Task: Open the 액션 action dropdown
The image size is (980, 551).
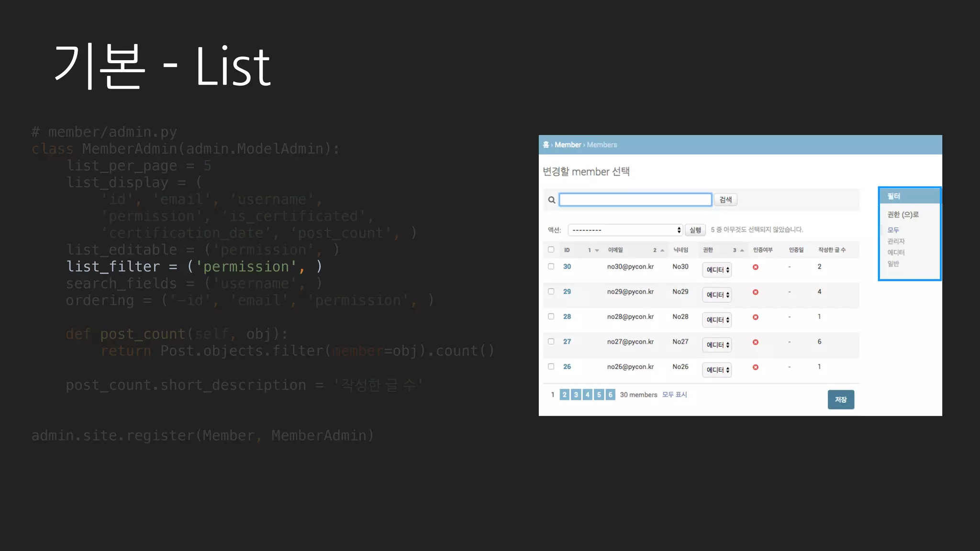Action: [625, 230]
